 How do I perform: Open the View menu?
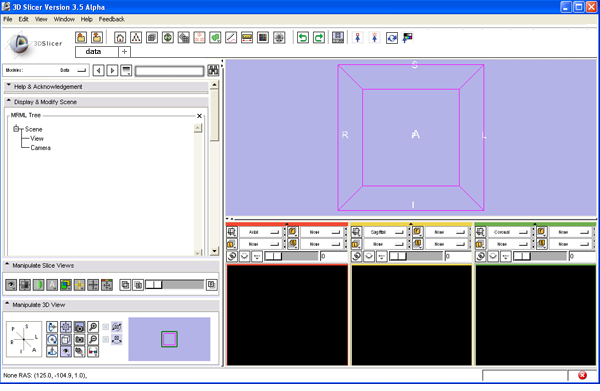point(41,19)
